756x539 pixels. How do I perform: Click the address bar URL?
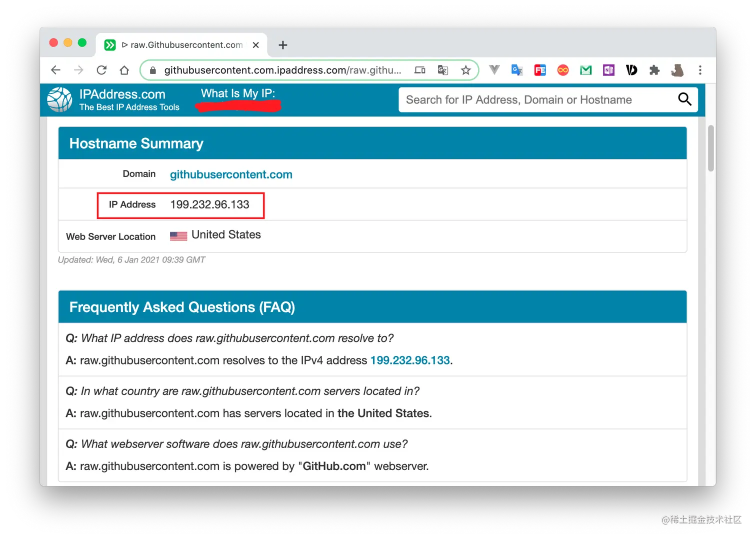[x=283, y=70]
